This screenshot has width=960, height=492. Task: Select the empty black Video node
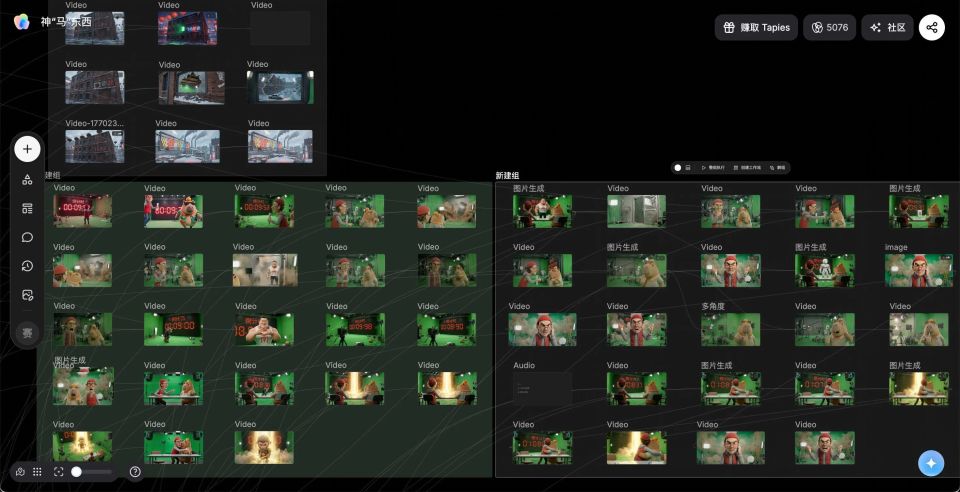(280, 28)
